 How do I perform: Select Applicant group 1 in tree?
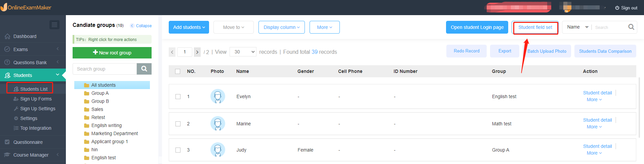point(110,141)
